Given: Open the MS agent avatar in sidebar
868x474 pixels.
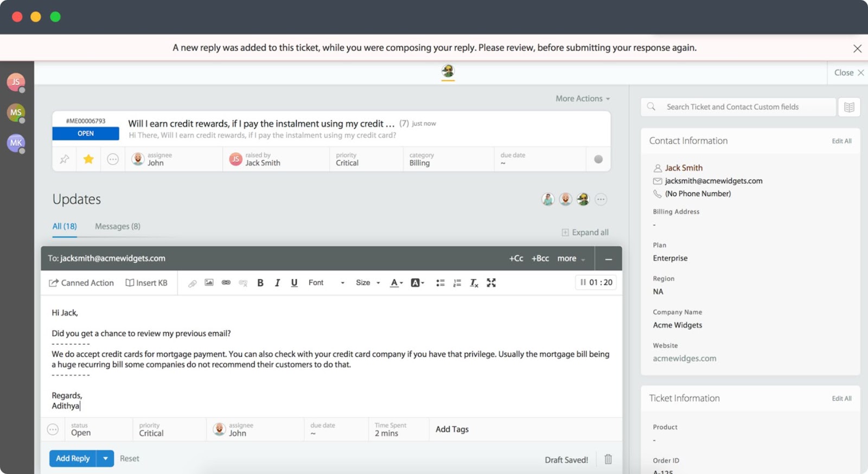Looking at the screenshot, I should pos(16,112).
